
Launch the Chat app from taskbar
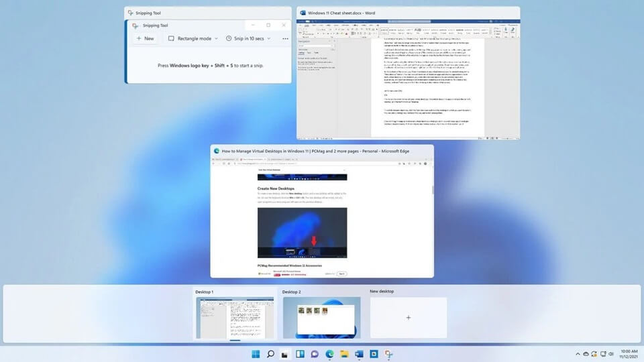pos(315,354)
